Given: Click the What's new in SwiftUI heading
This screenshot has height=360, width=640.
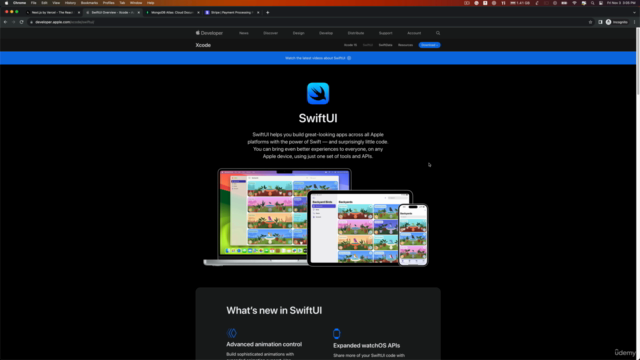Looking at the screenshot, I should pos(274,311).
